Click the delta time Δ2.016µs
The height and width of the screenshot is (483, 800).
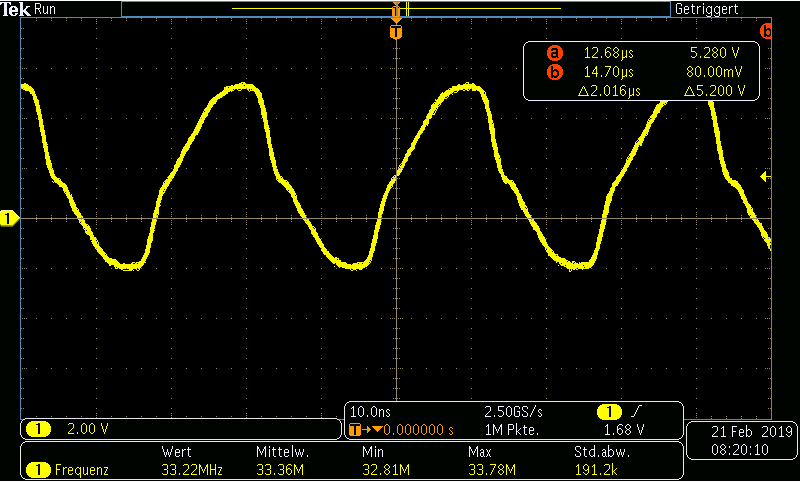pyautogui.click(x=609, y=91)
